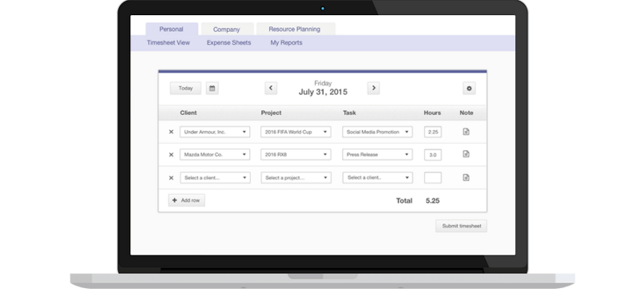Open note icon for the empty row

[466, 177]
